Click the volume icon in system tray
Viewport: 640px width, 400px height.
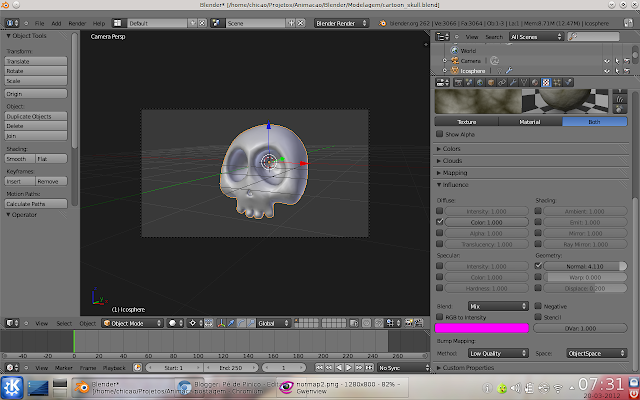pos(516,388)
